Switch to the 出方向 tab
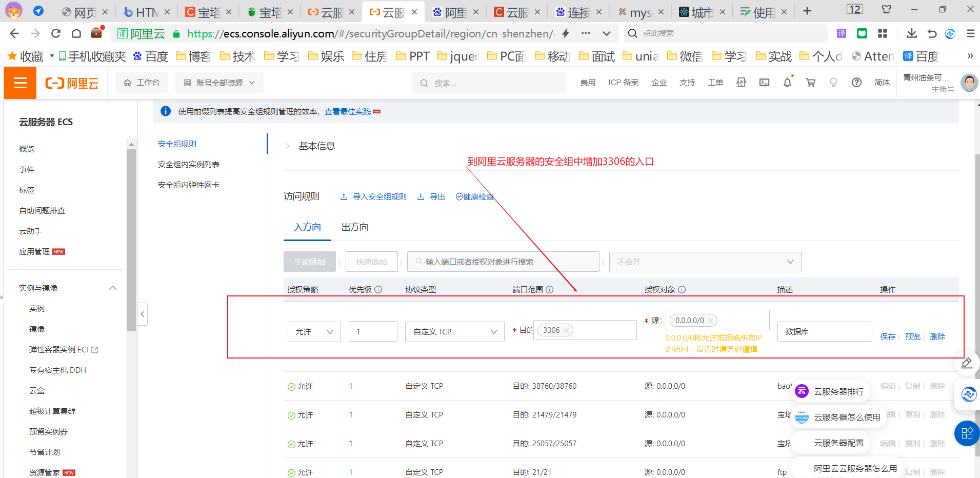 355,227
